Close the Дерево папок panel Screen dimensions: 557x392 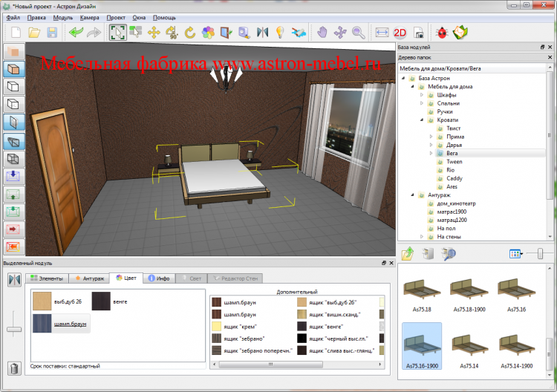550,57
